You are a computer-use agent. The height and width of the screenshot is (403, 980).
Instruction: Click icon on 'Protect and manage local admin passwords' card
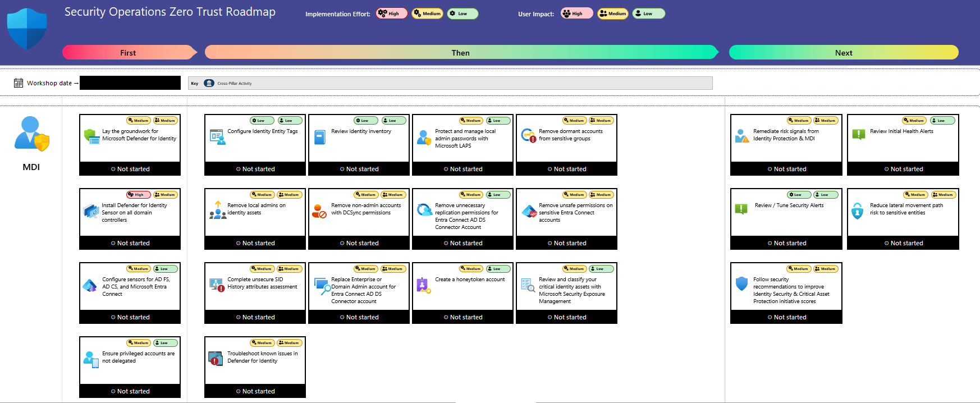pyautogui.click(x=424, y=138)
